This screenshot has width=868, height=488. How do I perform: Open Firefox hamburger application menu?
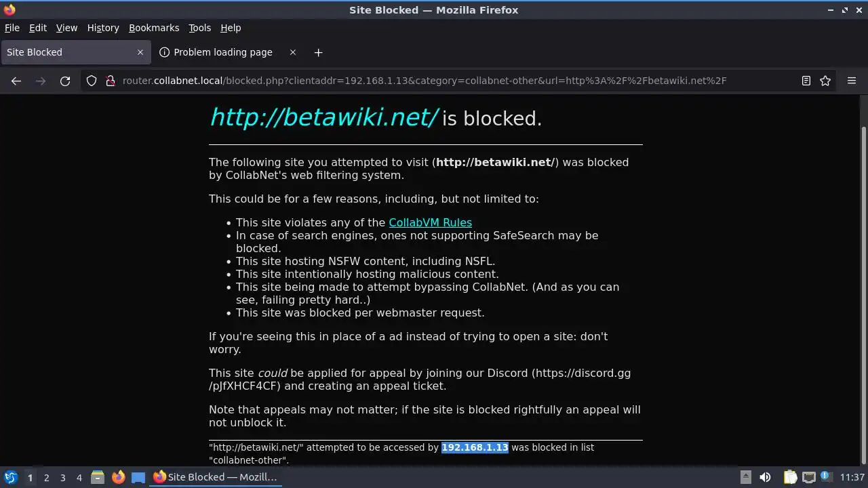[852, 81]
